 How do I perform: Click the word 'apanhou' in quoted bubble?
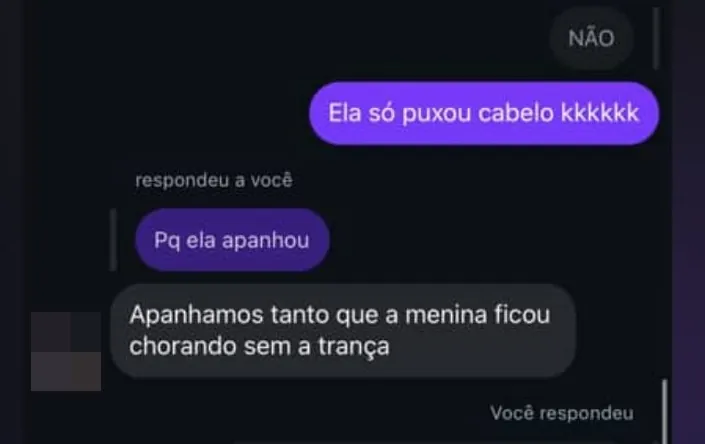point(265,240)
